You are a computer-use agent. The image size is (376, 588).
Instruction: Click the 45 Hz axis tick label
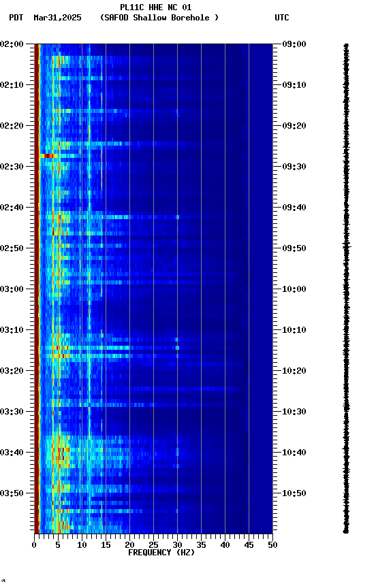(249, 545)
